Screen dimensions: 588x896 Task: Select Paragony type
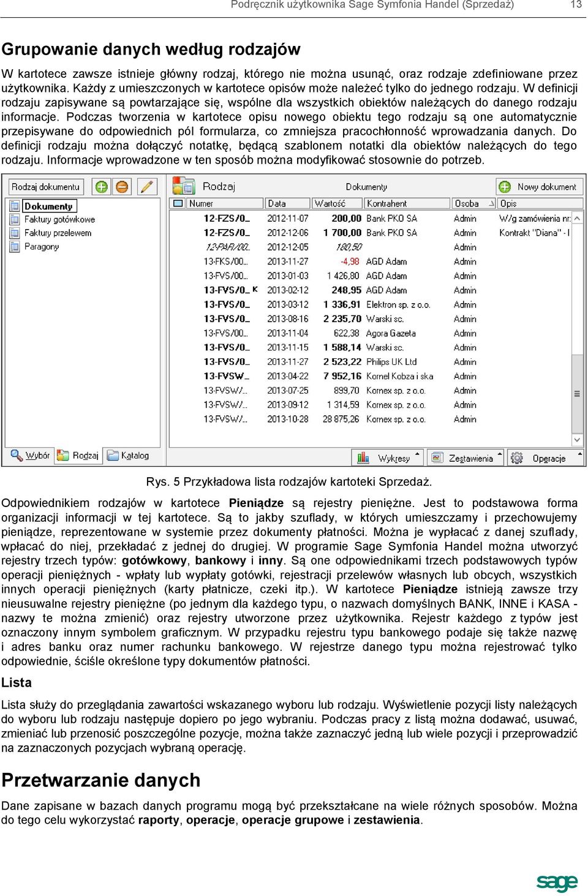pyautogui.click(x=42, y=247)
